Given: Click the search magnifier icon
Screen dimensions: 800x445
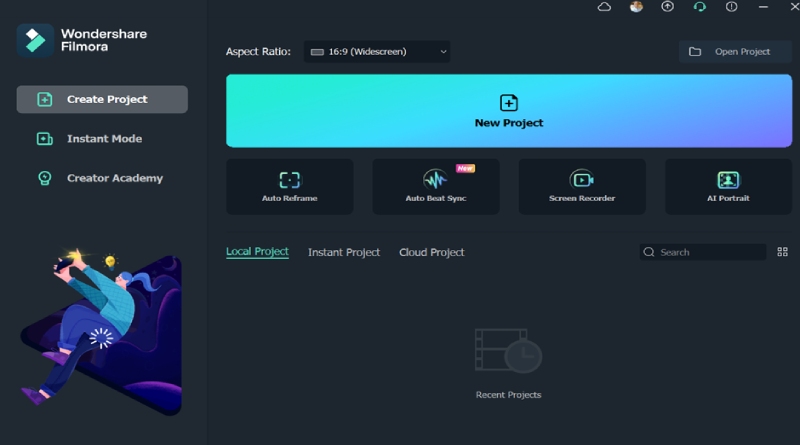Looking at the screenshot, I should pyautogui.click(x=649, y=252).
